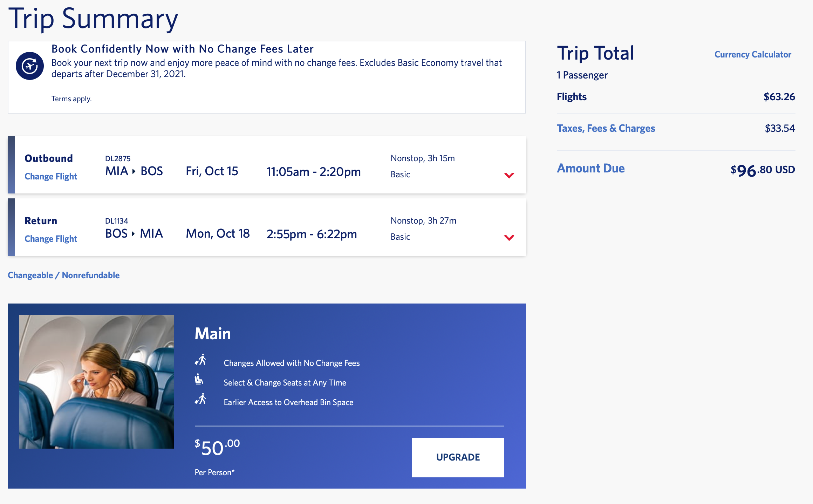
Task: Expand the Outbound flight details chevron
Action: 509,175
